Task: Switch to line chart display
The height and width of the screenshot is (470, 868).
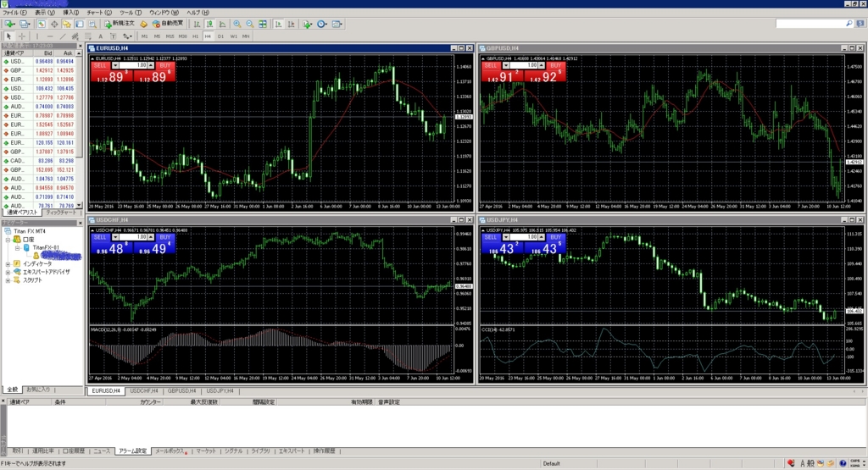Action: tap(223, 24)
